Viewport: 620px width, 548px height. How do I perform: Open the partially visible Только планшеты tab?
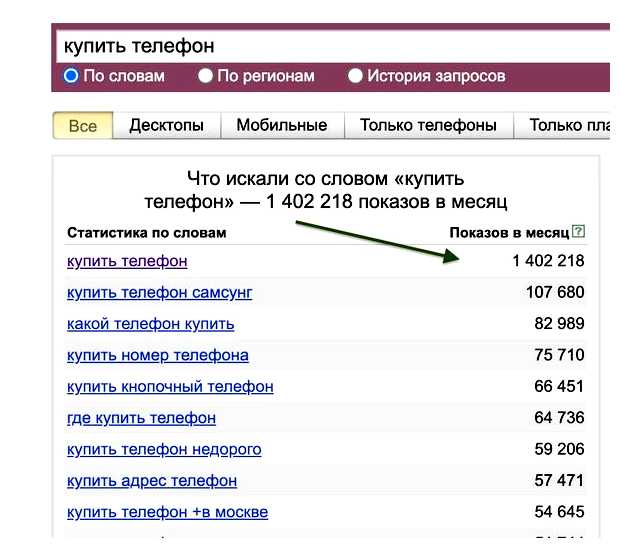[x=562, y=126]
